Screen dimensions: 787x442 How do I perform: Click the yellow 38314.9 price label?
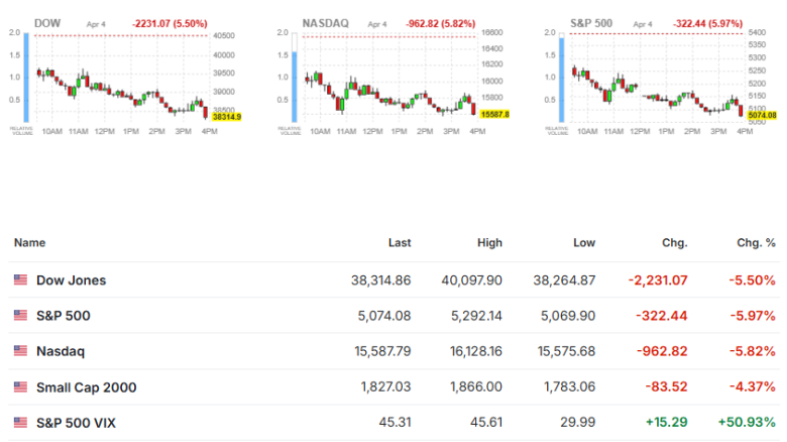[226, 116]
